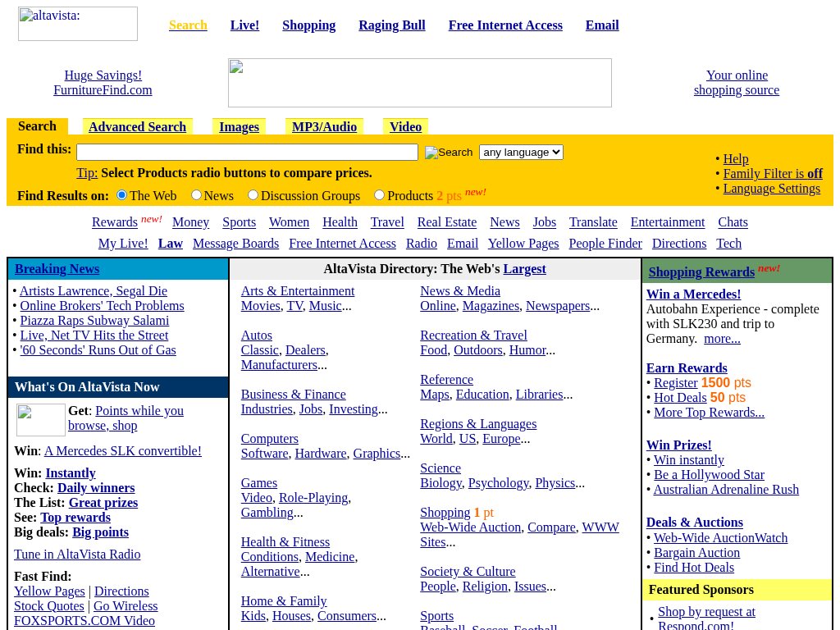Open the Message Boards link
840x630 pixels.
[235, 244]
